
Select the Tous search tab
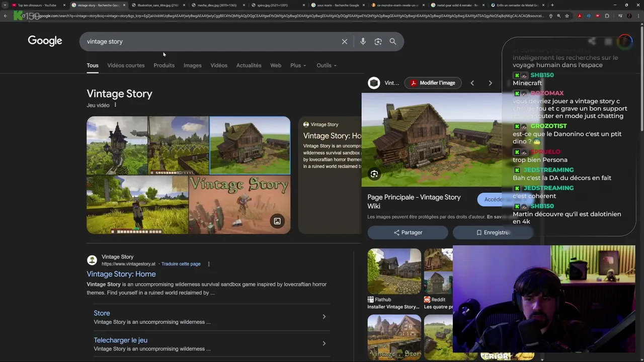point(93,65)
